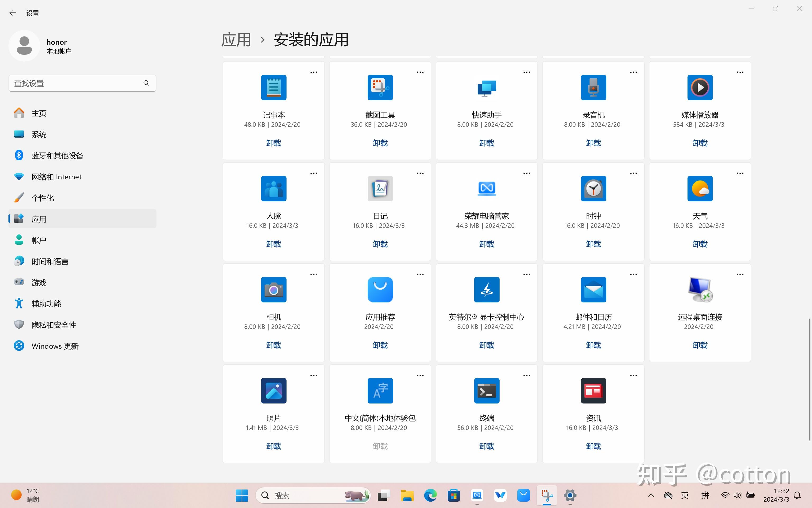
Task: Open more options for 资讯
Action: pyautogui.click(x=633, y=376)
